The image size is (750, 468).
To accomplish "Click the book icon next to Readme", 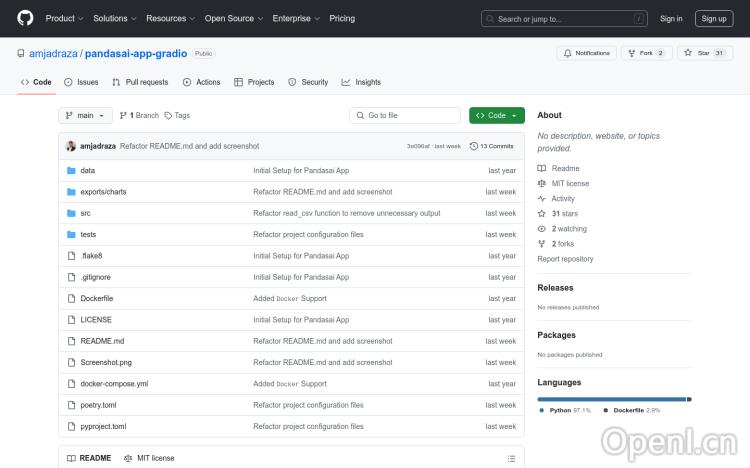I will click(x=541, y=168).
